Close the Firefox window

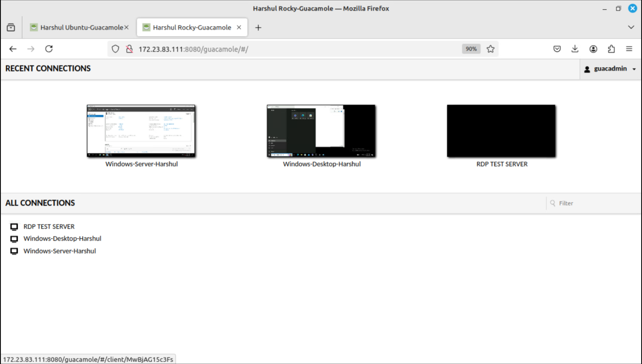tap(633, 8)
